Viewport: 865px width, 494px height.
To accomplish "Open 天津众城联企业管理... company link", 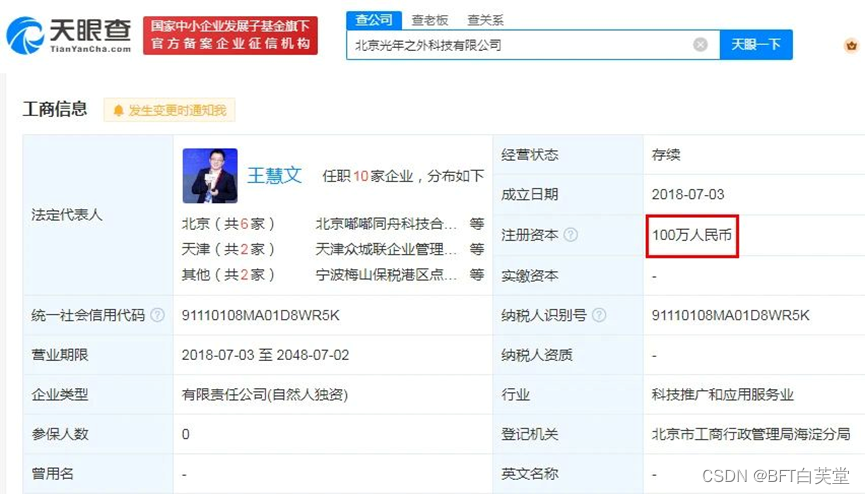I will (x=386, y=249).
